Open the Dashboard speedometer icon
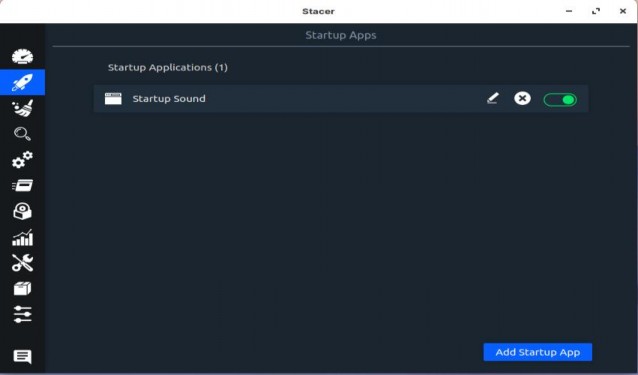The image size is (638, 375). click(22, 57)
